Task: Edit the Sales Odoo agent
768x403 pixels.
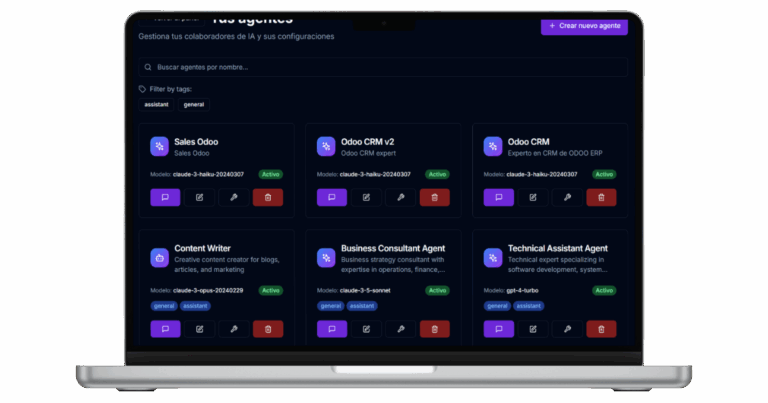Action: [x=200, y=197]
